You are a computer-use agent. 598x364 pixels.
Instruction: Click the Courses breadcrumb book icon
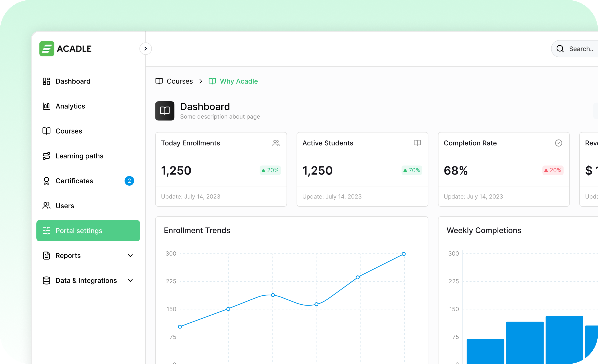point(159,81)
